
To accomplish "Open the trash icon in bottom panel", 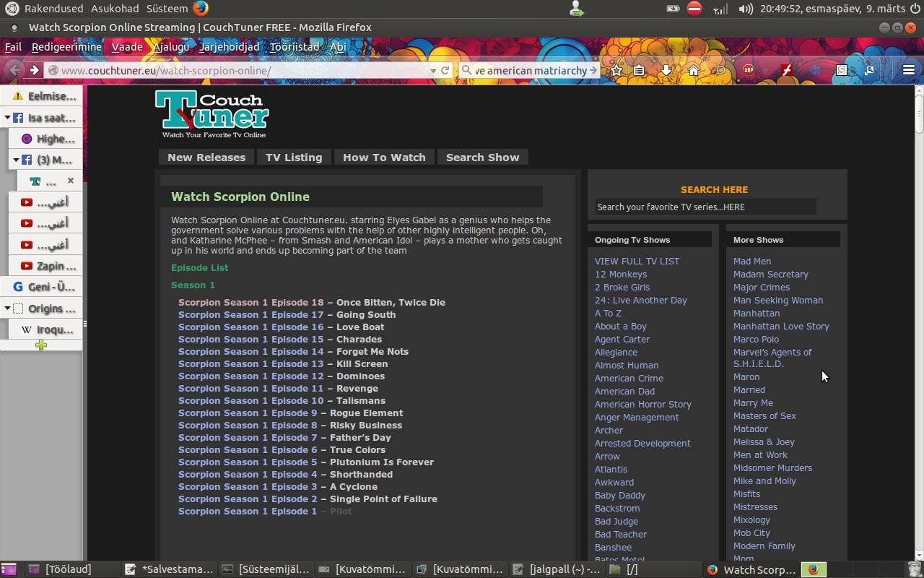I will point(915,569).
